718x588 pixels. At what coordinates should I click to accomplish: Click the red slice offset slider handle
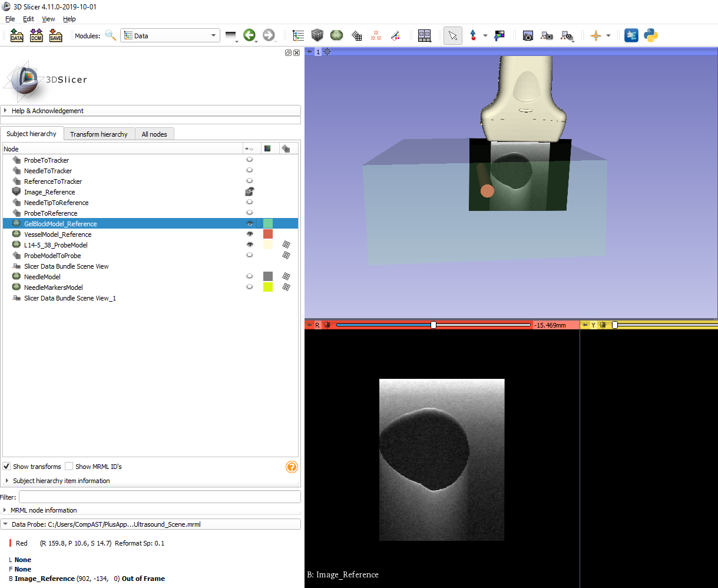434,324
